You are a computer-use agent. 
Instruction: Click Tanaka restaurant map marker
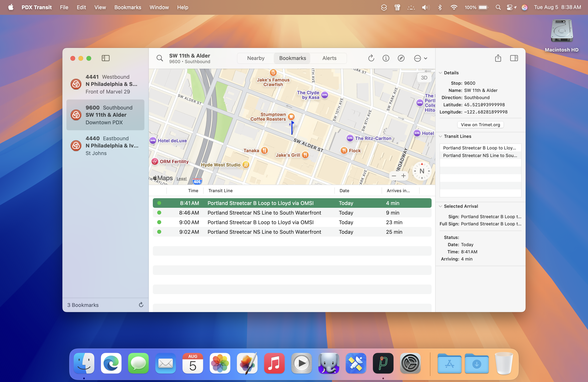(x=264, y=150)
